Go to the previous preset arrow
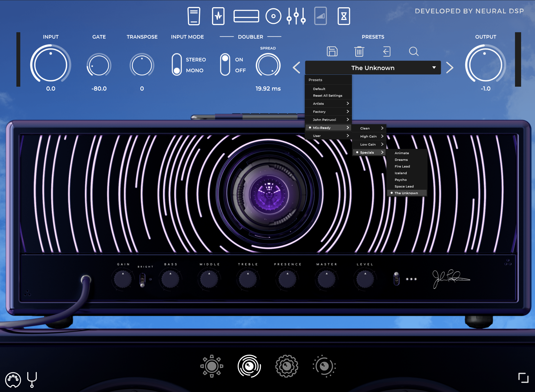The width and height of the screenshot is (535, 392). pos(296,68)
